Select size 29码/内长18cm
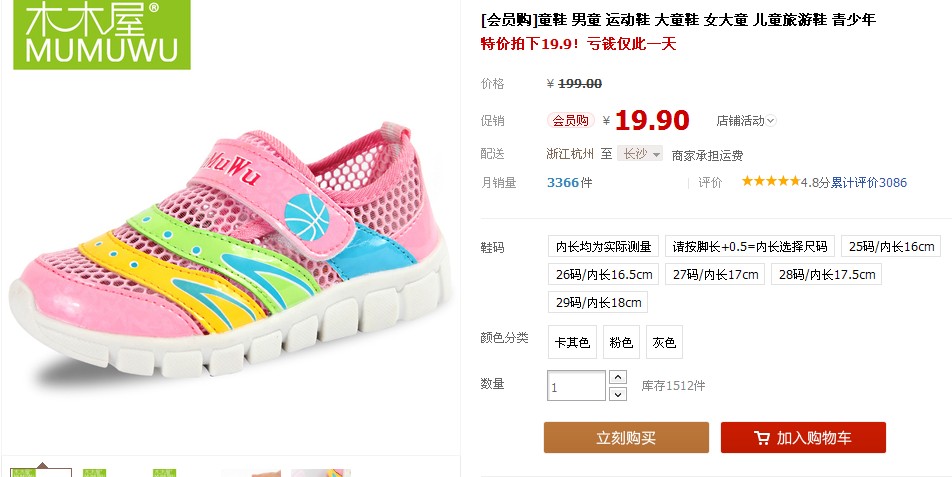The width and height of the screenshot is (952, 477). [x=598, y=302]
